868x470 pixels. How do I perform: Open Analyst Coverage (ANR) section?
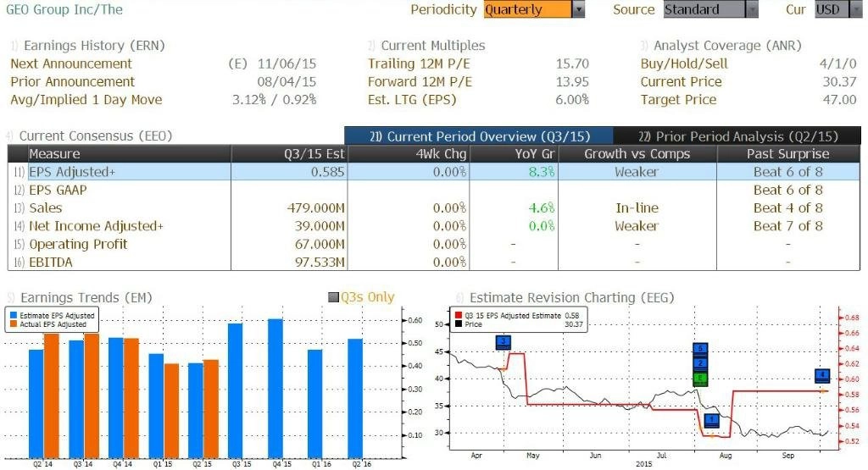(x=727, y=46)
